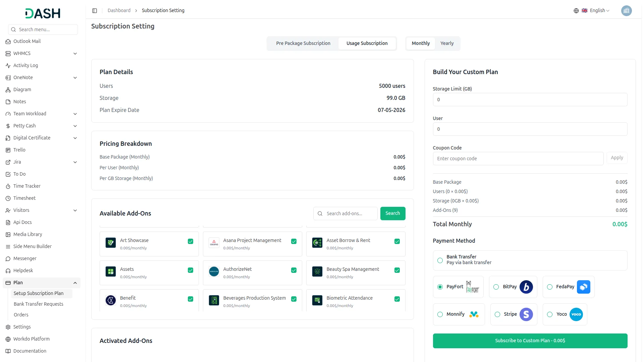The width and height of the screenshot is (644, 362).
Task: Click the FedaPay logo
Action: pos(584,287)
